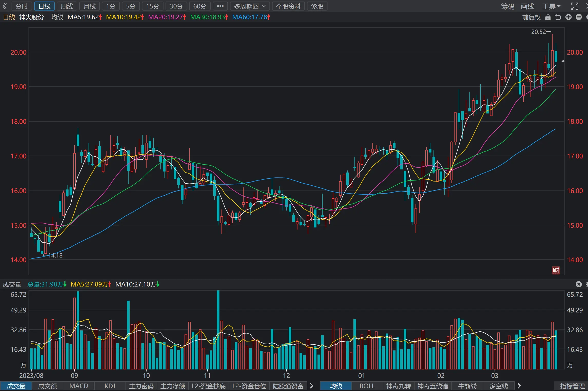Click the red 财 marker icon
Viewport: 588px width, 391px height.
556,270
